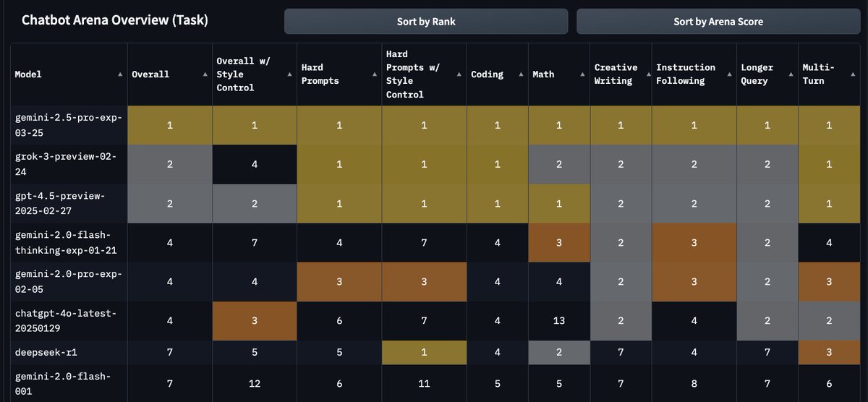Screen dimensions: 868x402
Task: Click the Sort by Arena Score button
Action: (718, 22)
